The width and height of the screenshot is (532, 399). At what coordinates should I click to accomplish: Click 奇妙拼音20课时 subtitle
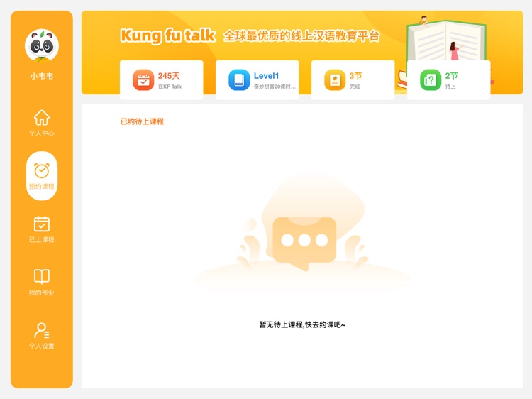(x=275, y=87)
